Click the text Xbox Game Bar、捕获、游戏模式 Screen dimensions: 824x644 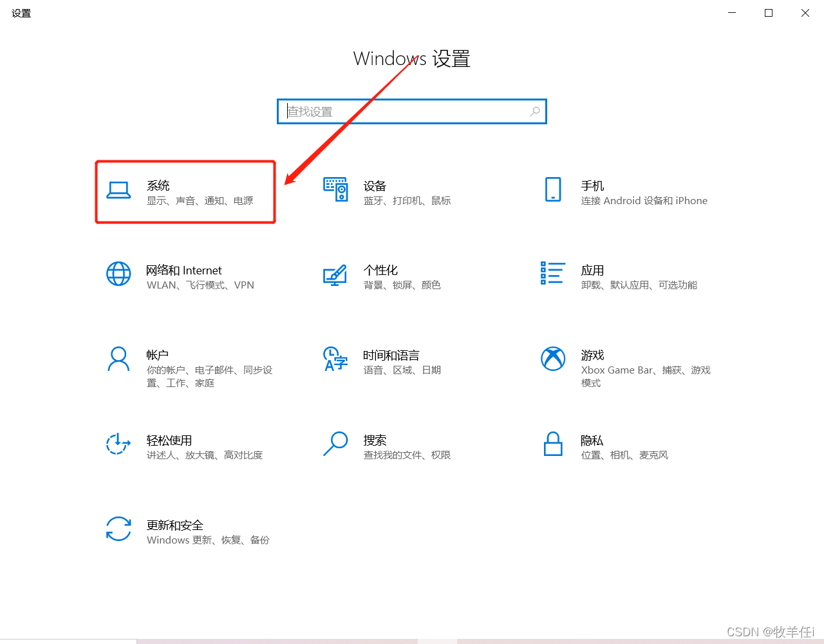pyautogui.click(x=646, y=377)
